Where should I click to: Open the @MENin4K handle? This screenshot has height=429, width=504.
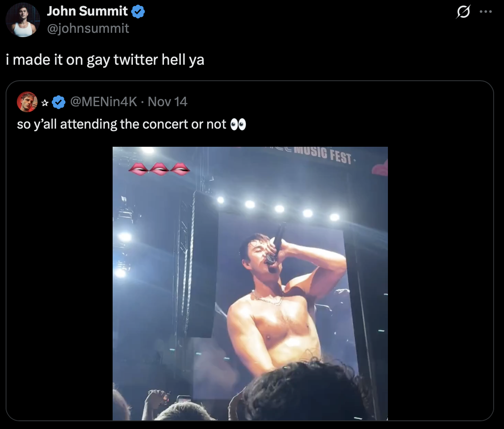(x=104, y=102)
